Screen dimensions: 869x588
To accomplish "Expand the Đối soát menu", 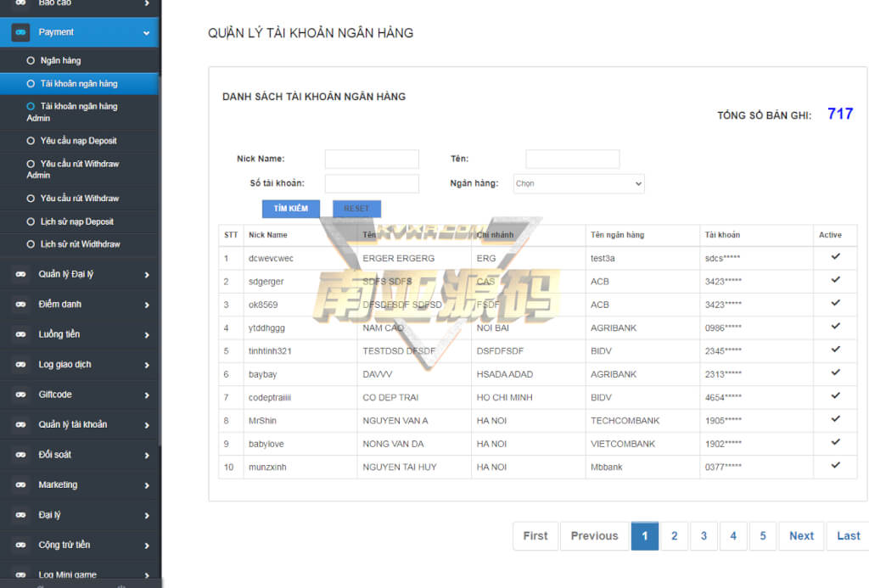I will click(146, 456).
